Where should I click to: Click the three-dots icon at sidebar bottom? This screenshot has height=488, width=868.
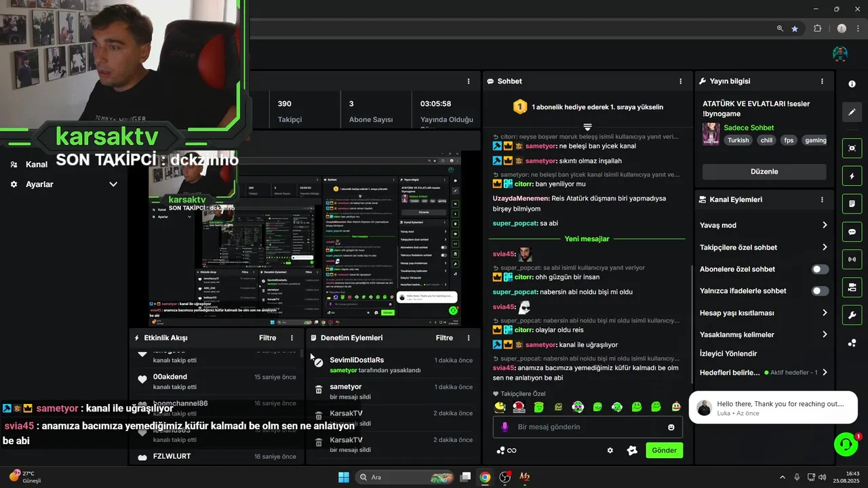[x=852, y=343]
